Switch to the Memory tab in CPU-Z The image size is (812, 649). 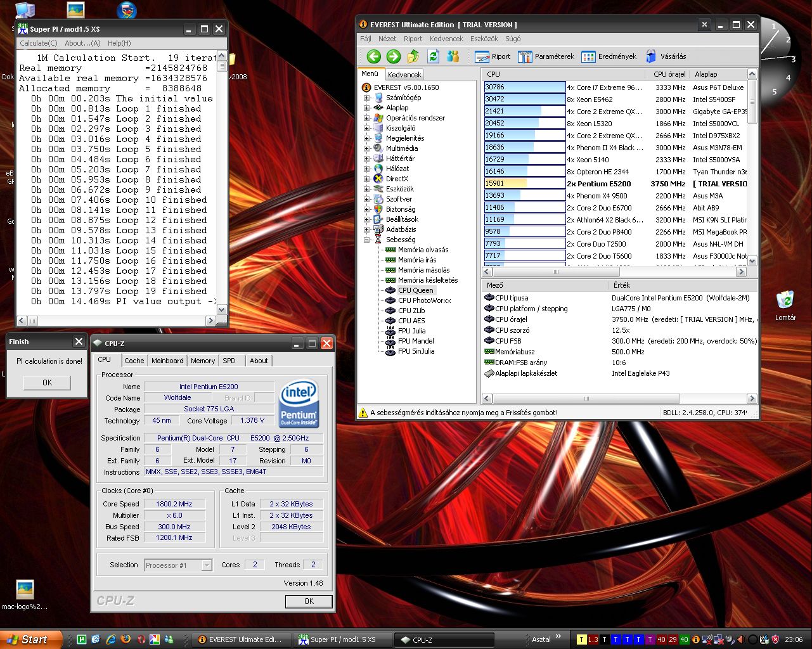(203, 361)
